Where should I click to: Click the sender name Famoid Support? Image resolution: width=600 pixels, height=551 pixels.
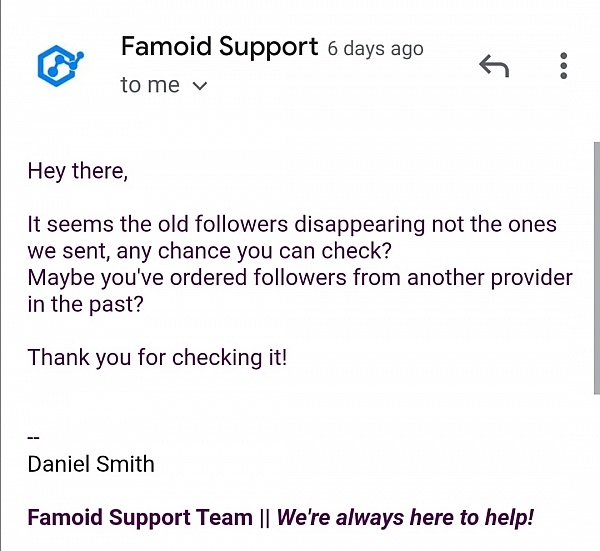click(x=219, y=46)
